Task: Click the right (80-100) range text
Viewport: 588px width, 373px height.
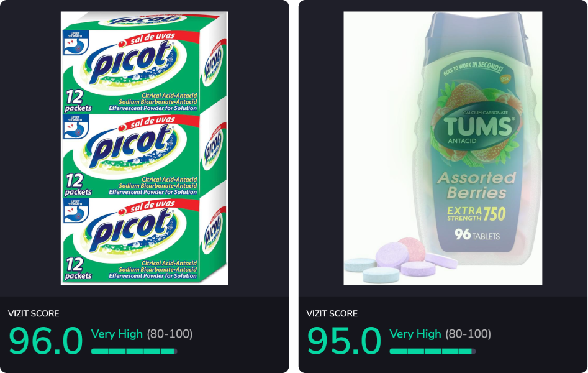Action: coord(468,334)
